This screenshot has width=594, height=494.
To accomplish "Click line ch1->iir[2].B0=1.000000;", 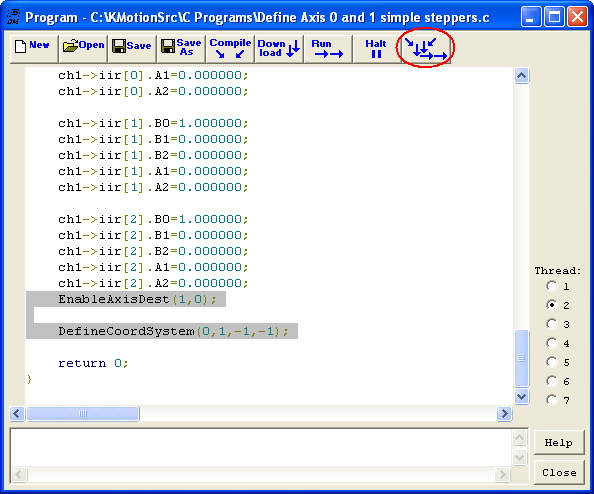I will [x=153, y=219].
